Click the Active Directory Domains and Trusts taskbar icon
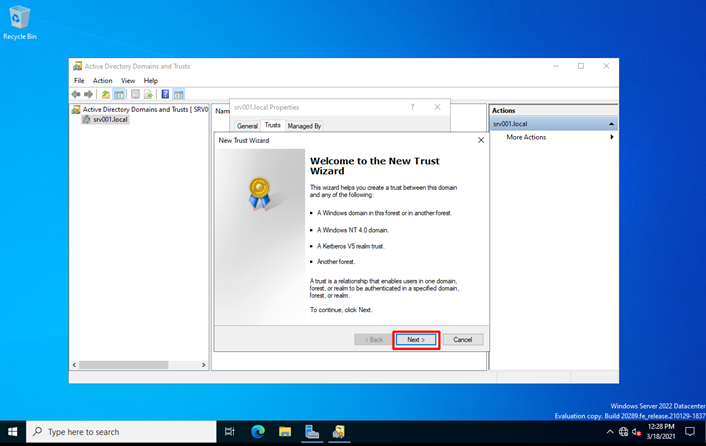Image resolution: width=706 pixels, height=446 pixels. click(339, 432)
